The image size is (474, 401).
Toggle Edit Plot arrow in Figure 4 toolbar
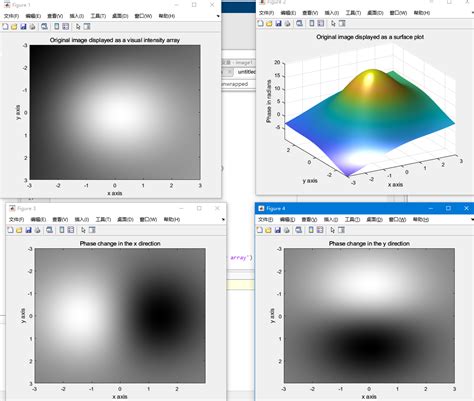tap(332, 230)
